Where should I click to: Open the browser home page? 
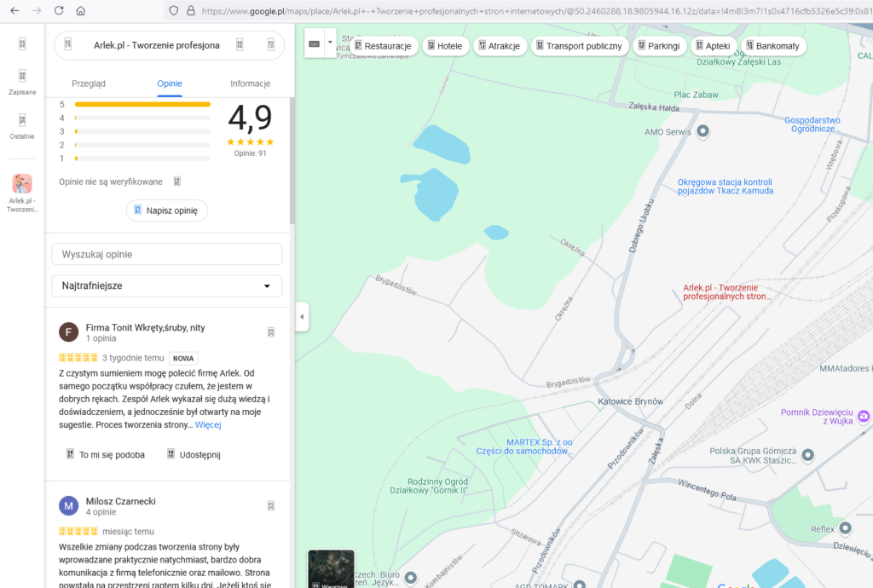pyautogui.click(x=81, y=10)
